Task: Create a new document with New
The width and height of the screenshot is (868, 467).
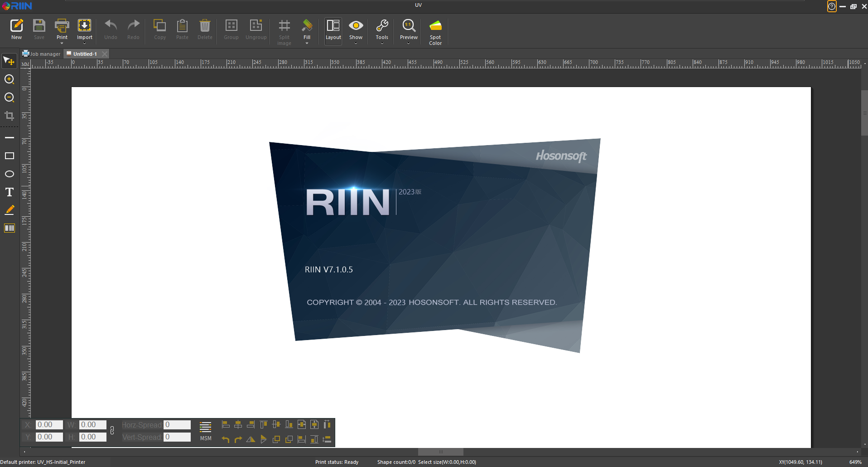Action: click(17, 30)
